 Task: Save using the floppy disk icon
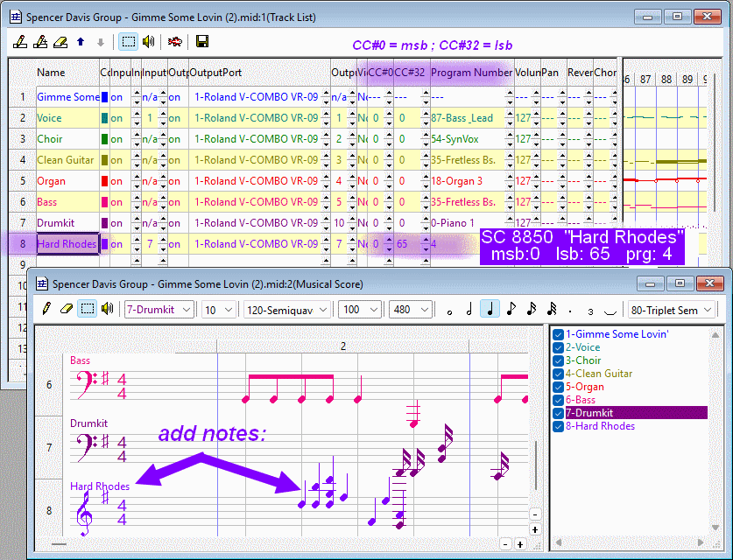click(x=202, y=42)
